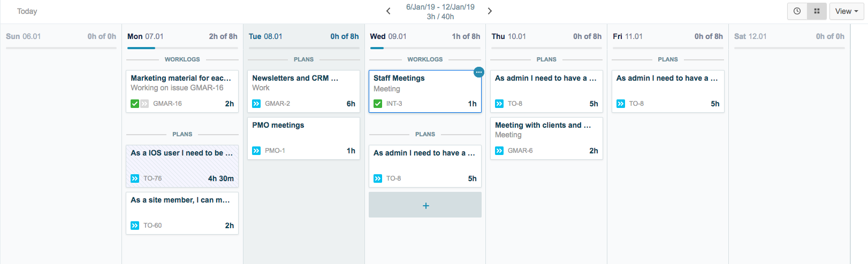Click the plan icon on GMAR-2 card
The image size is (868, 264).
coord(256,104)
